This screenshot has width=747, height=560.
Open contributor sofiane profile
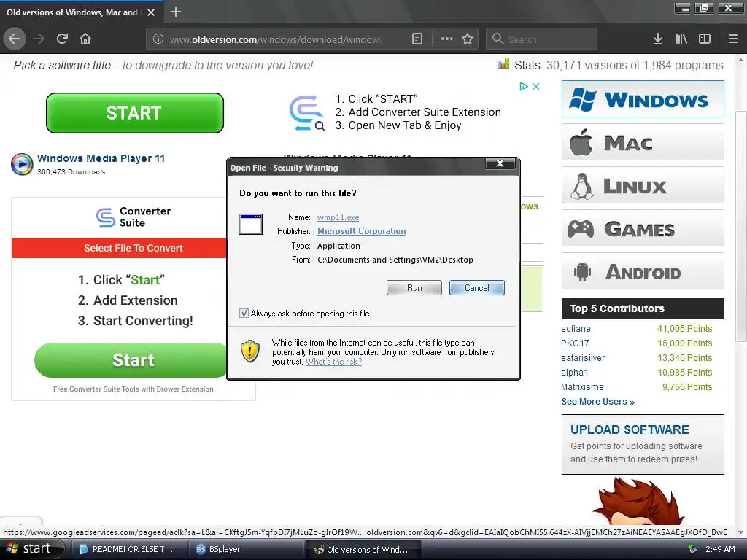tap(576, 329)
